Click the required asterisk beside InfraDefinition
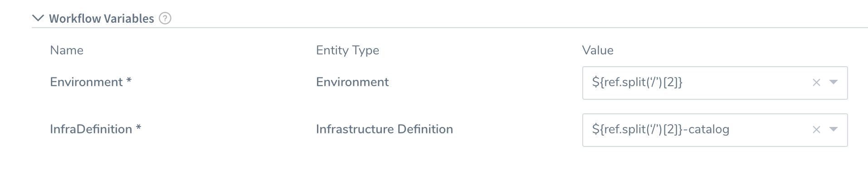Viewport: 868px width, 175px height. click(x=139, y=127)
